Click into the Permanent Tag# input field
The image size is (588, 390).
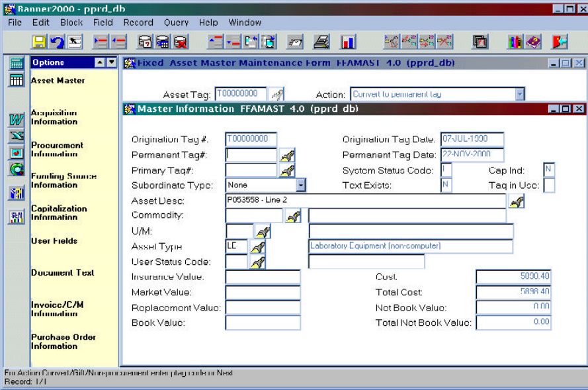point(251,155)
